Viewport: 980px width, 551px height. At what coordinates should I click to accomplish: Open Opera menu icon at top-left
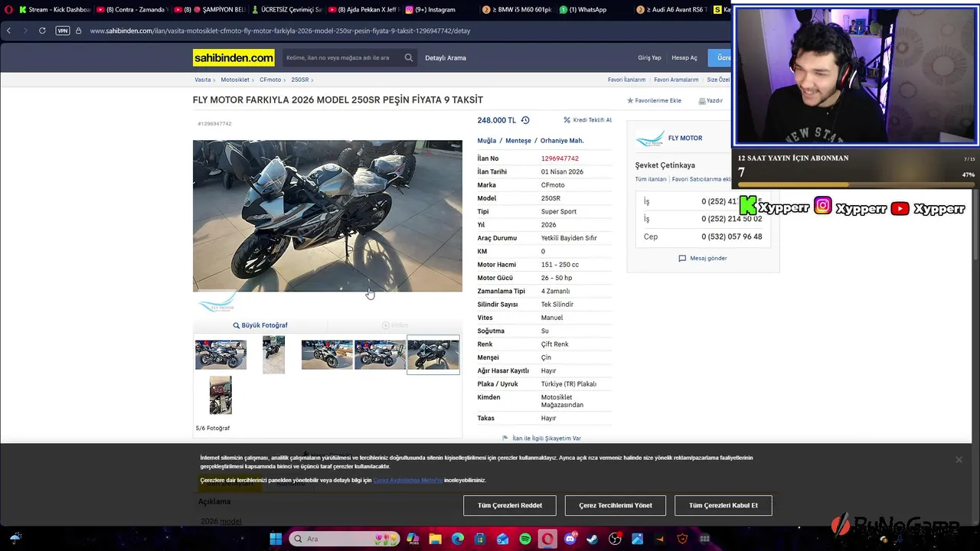[x=8, y=9]
